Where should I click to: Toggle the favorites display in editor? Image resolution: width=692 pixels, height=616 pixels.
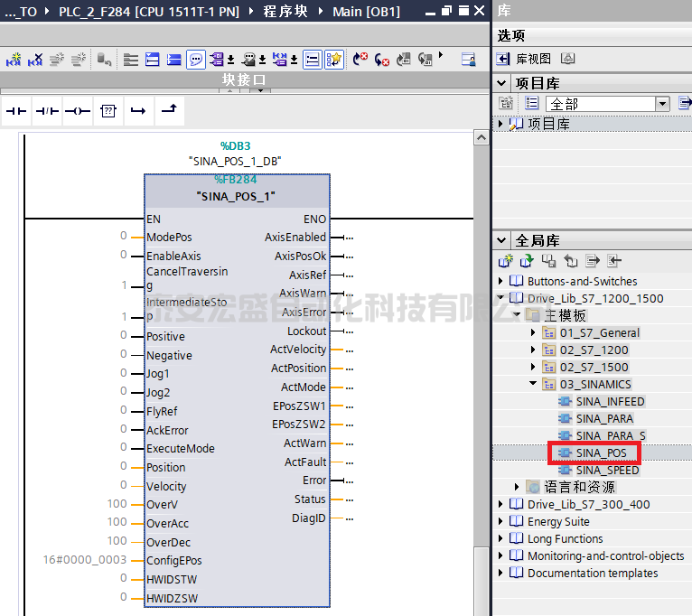333,60
